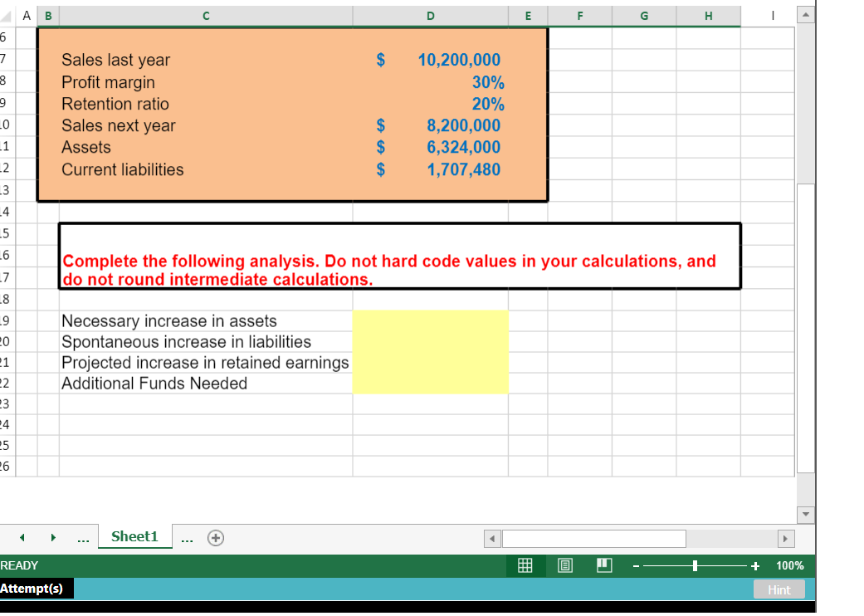
Task: Click the Zoom Out minus icon
Action: pyautogui.click(x=635, y=565)
